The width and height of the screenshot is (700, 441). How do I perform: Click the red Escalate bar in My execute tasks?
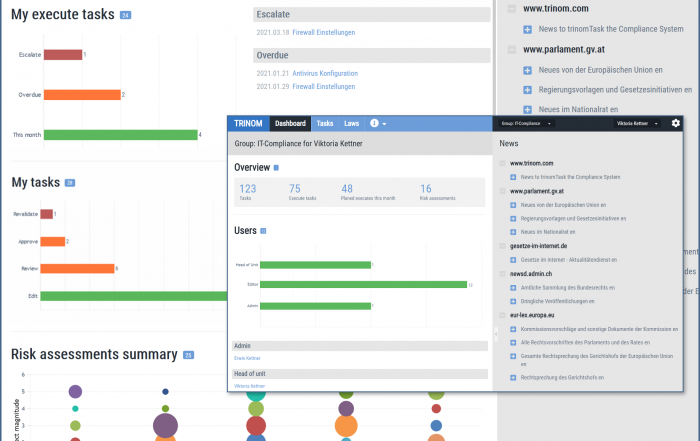pyautogui.click(x=63, y=54)
